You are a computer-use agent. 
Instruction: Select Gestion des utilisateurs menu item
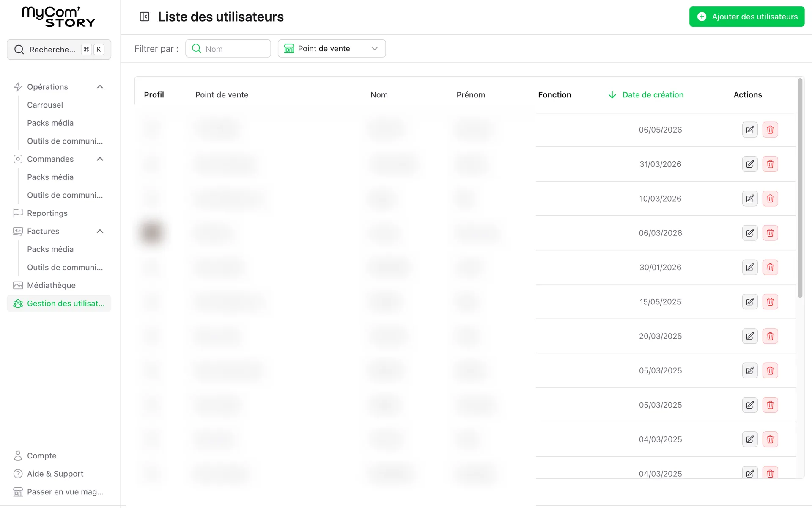tap(59, 304)
